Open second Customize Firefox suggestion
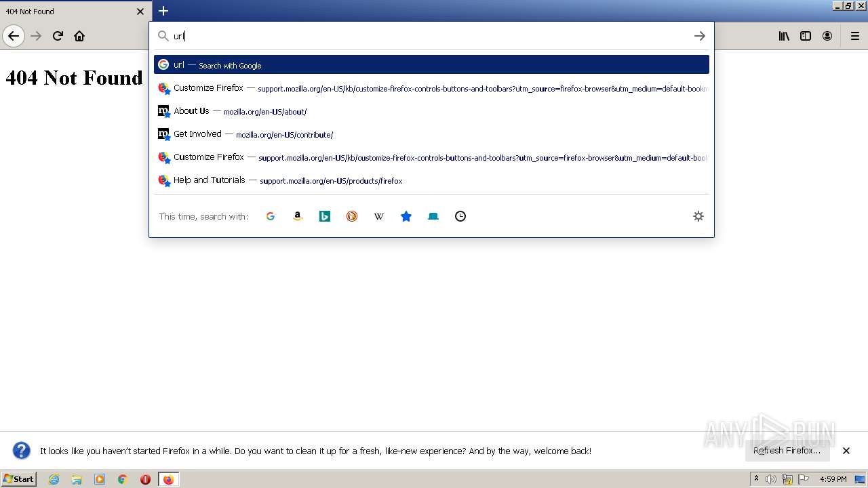The width and height of the screenshot is (868, 488). point(431,157)
